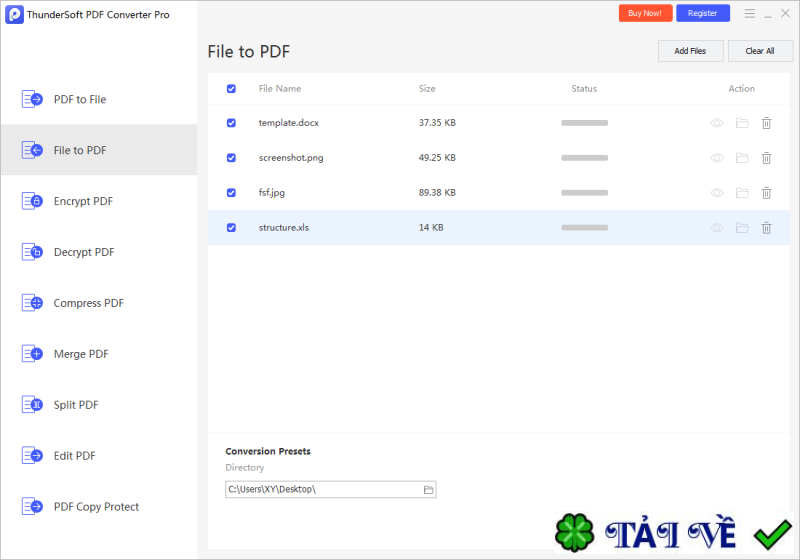
Task: Close the ThunderSoft PDF Converter window
Action: tap(786, 14)
